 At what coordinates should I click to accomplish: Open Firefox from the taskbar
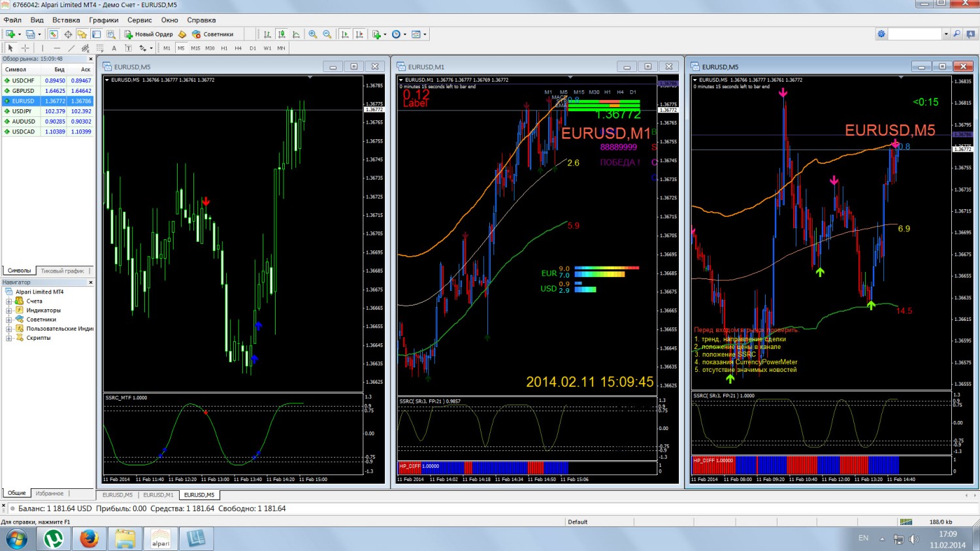pos(90,539)
